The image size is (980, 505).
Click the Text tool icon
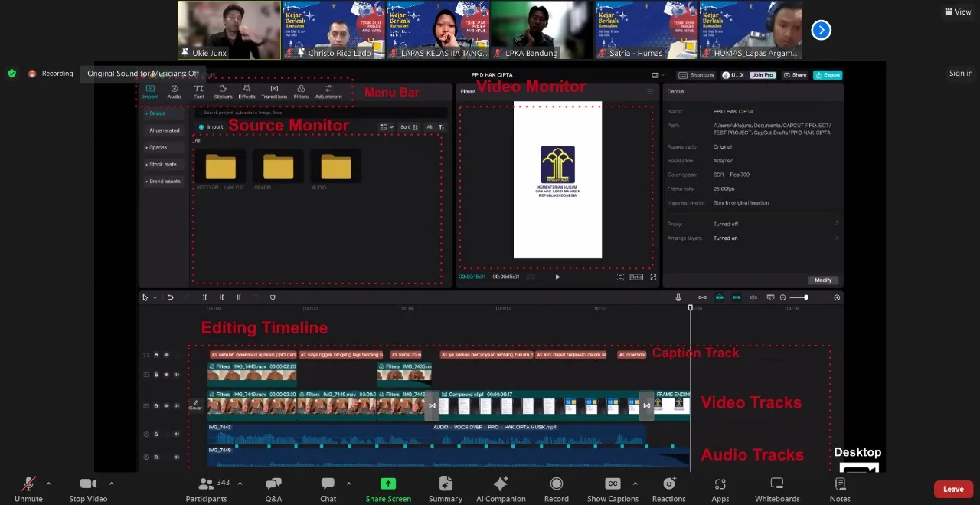(x=199, y=92)
